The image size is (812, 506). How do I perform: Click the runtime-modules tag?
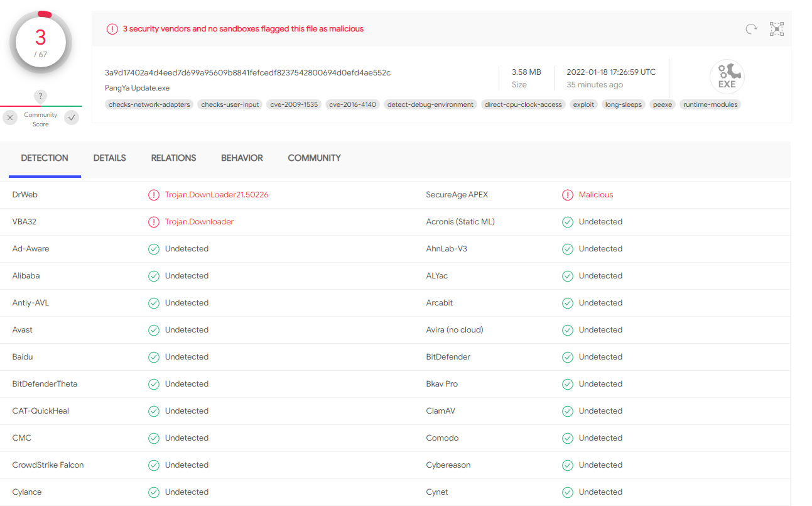point(710,104)
